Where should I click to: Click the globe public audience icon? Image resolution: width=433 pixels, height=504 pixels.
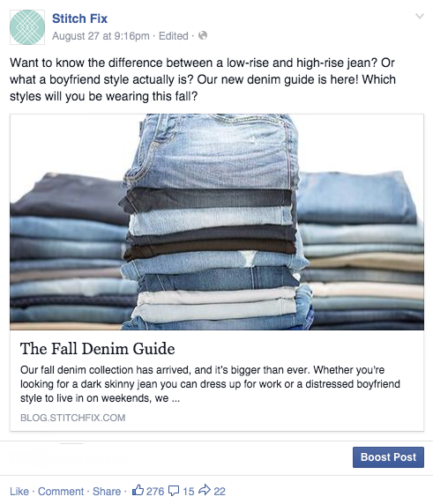click(203, 35)
